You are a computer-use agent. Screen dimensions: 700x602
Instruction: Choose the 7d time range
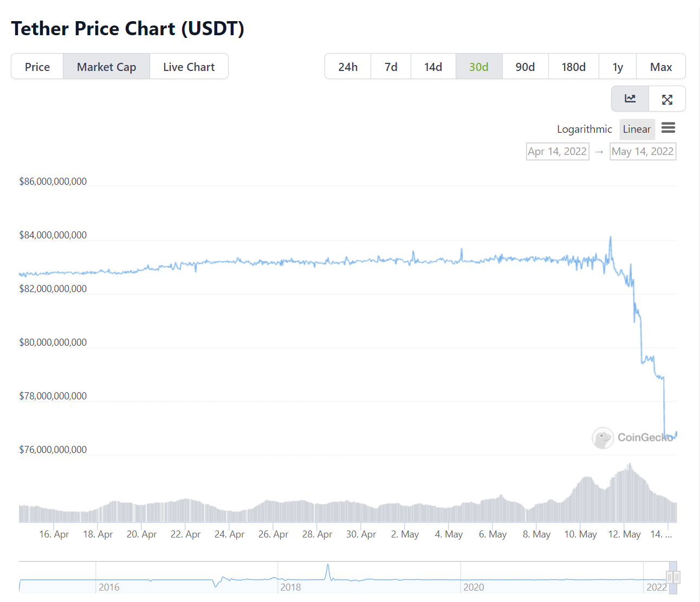tap(391, 67)
